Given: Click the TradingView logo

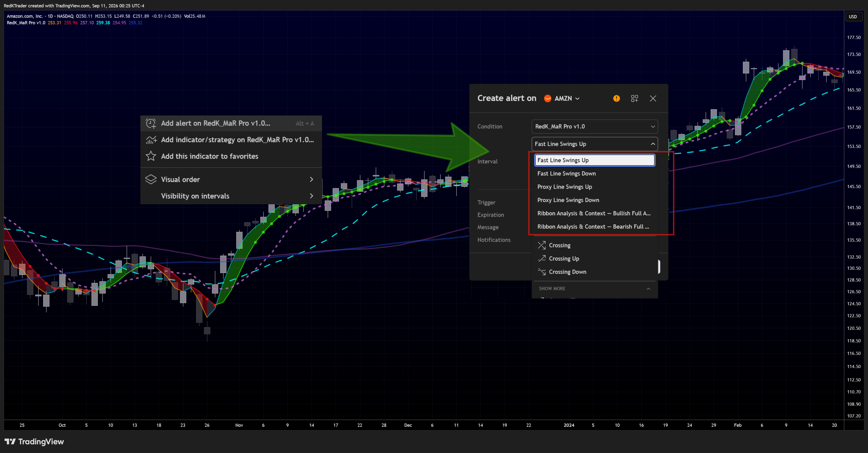Looking at the screenshot, I should click(x=34, y=442).
